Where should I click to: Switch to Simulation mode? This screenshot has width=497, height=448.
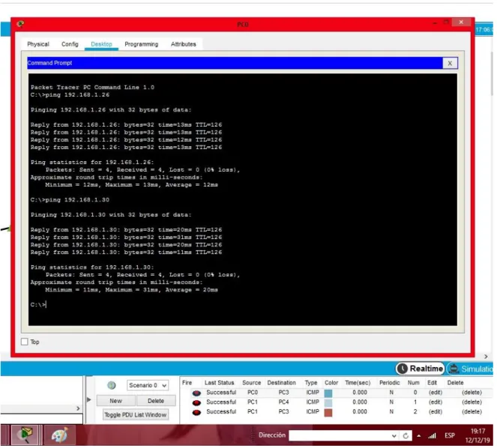[x=470, y=369]
